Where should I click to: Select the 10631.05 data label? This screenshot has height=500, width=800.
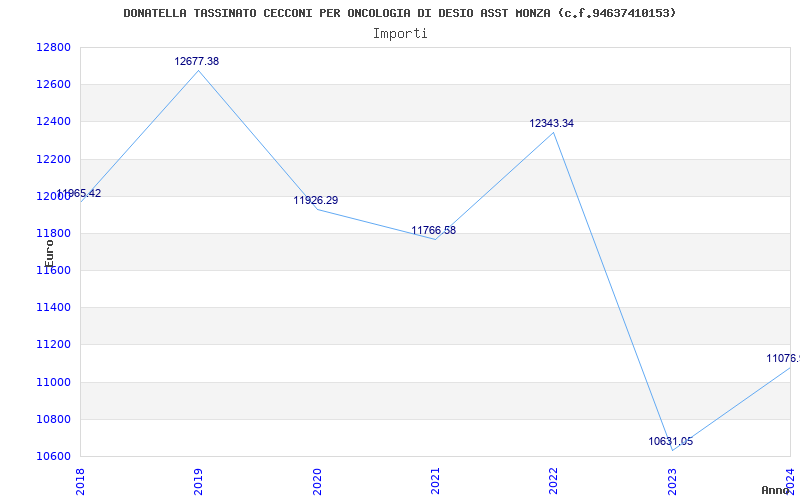coord(671,441)
